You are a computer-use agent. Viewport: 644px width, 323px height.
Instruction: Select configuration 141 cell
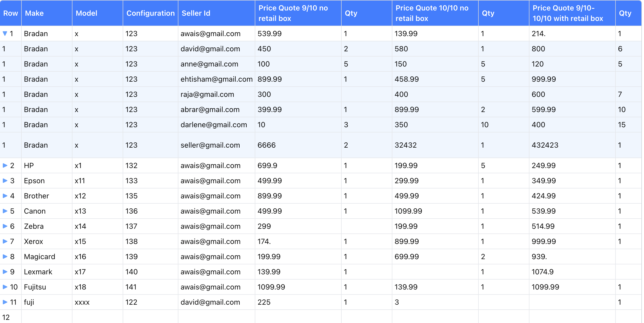pyautogui.click(x=150, y=287)
